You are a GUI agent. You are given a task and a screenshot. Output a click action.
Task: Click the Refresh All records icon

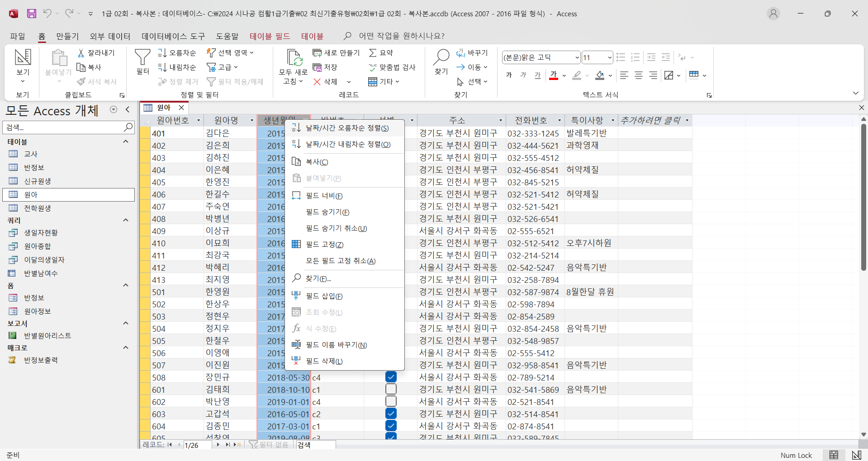tap(294, 58)
